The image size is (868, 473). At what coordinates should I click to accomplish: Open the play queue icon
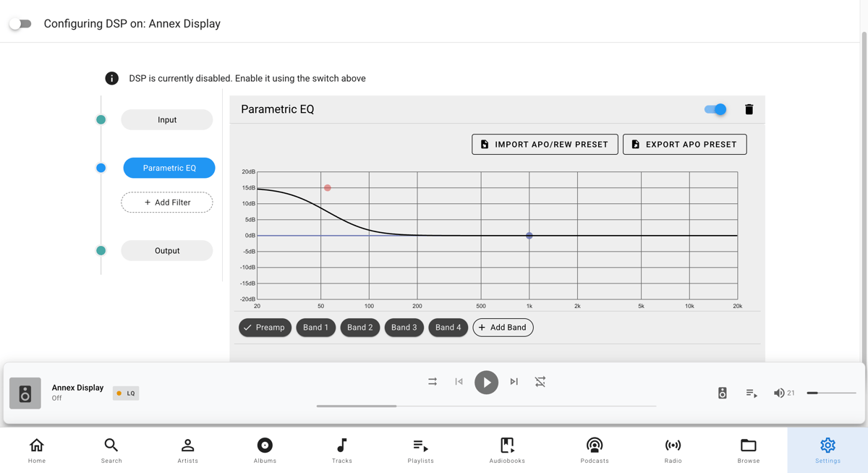coord(752,393)
